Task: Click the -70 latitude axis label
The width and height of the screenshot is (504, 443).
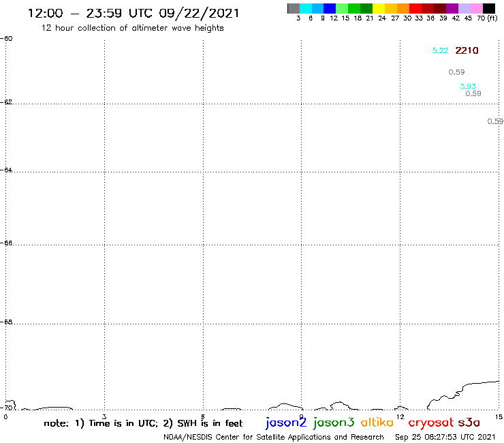Action: pos(7,408)
